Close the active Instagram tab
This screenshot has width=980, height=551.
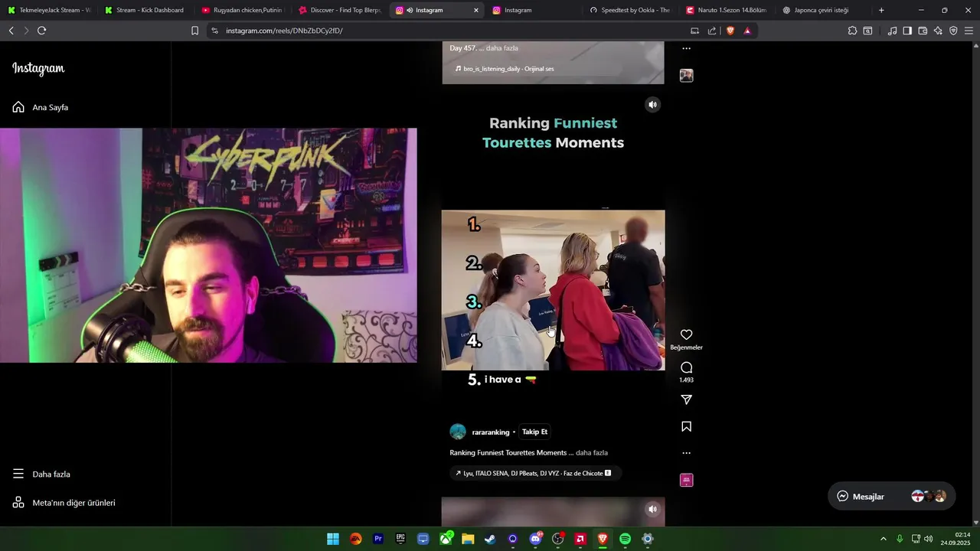coord(476,10)
